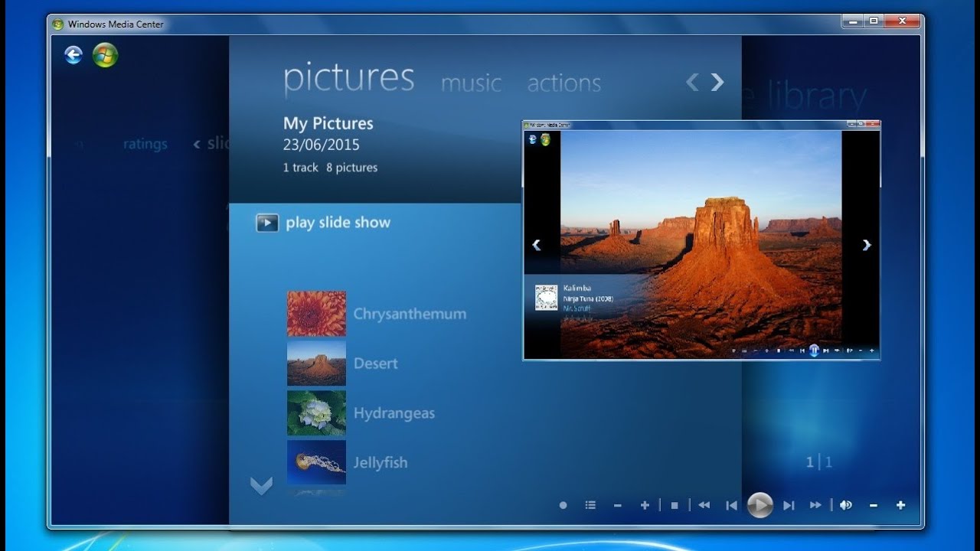Mute audio with the speaker icon
Screen dimensions: 980x551
point(846,505)
